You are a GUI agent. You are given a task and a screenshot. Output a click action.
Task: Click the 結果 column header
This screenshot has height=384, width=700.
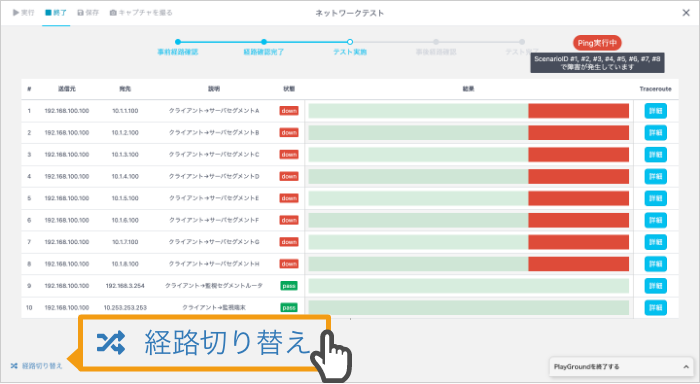(x=468, y=89)
